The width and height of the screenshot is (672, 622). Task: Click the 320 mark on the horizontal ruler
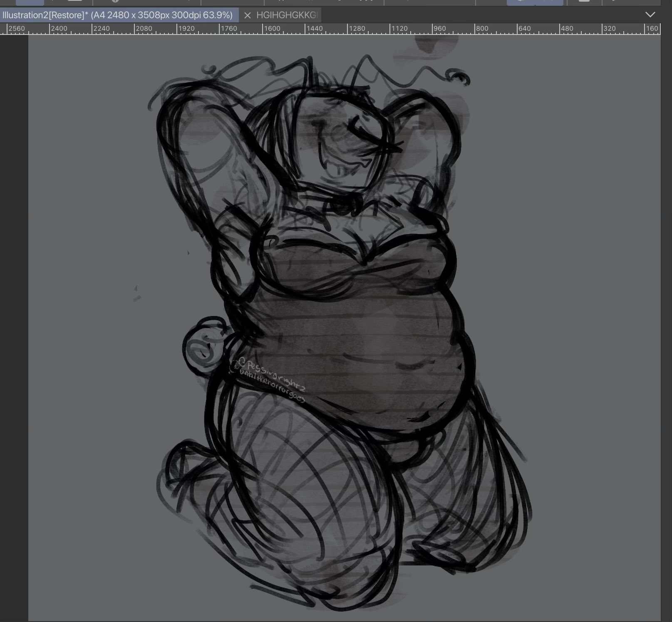click(609, 28)
